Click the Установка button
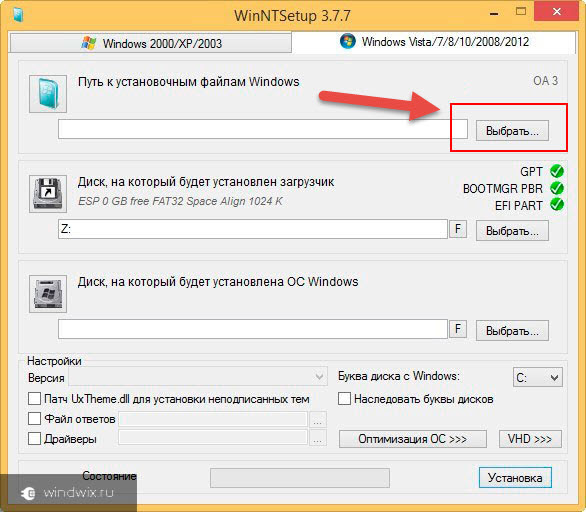The width and height of the screenshot is (586, 512). pyautogui.click(x=515, y=478)
